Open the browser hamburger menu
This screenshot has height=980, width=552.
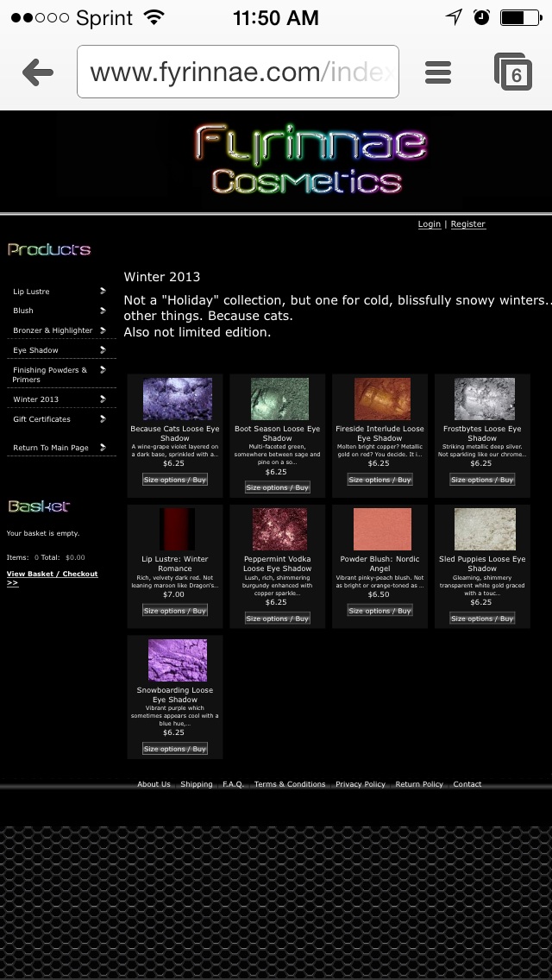click(437, 72)
